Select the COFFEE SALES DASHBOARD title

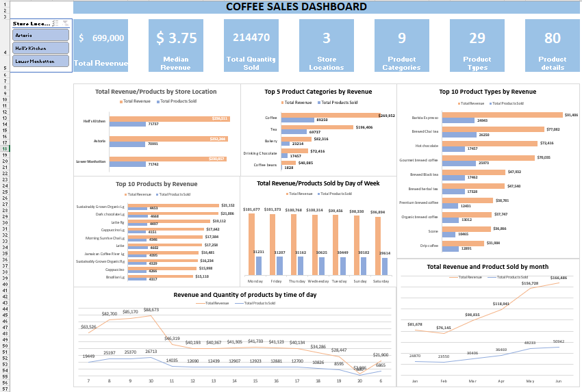(296, 7)
